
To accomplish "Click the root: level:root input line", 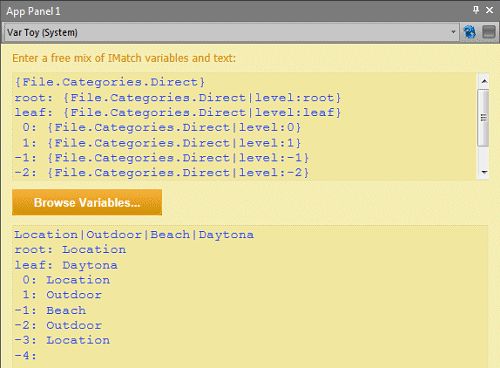I will click(x=178, y=98).
